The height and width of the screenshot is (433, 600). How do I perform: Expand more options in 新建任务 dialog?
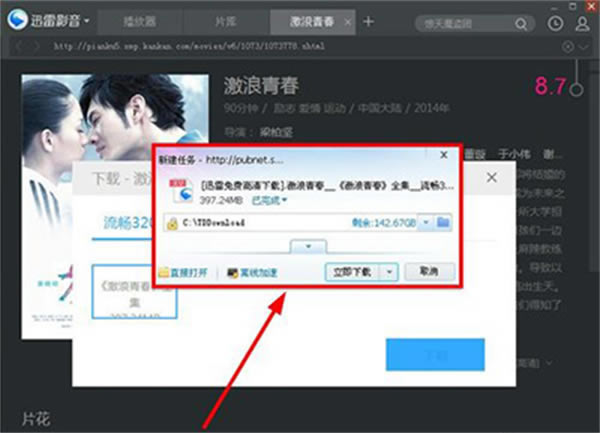pos(308,247)
